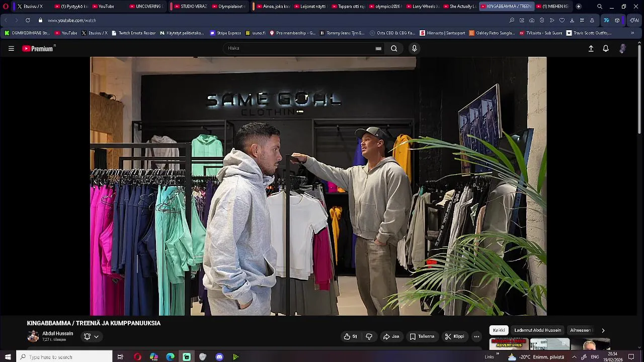Open a new browser tab
This screenshot has height=362, width=644.
579,7
